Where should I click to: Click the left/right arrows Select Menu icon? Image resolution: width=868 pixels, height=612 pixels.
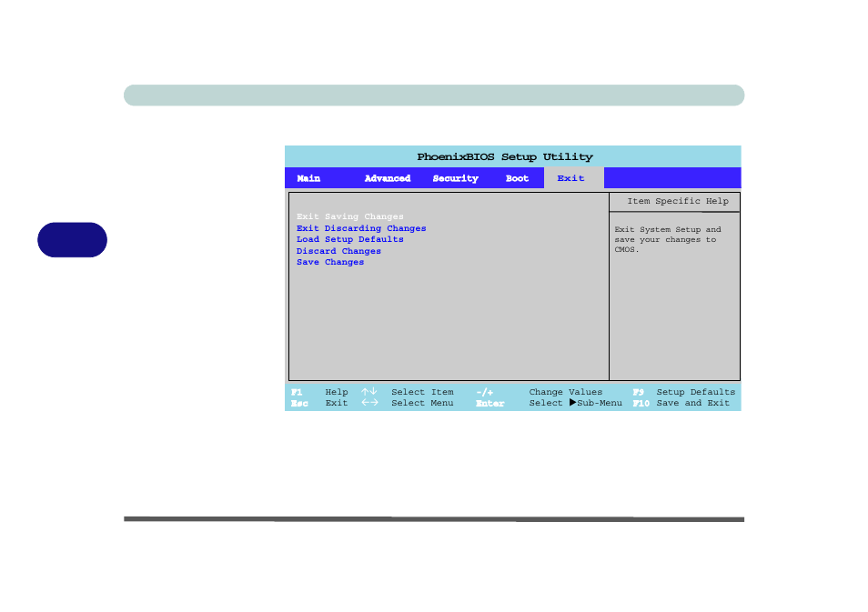[369, 402]
